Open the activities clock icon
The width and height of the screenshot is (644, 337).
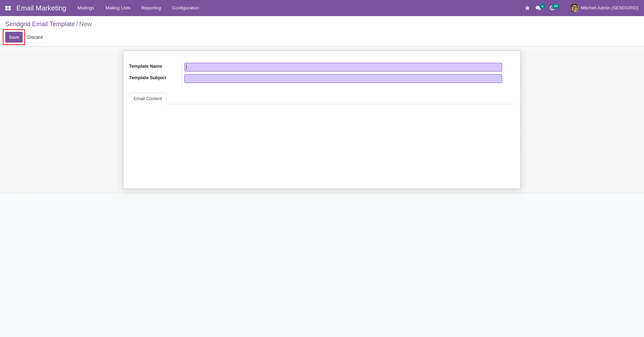[552, 8]
